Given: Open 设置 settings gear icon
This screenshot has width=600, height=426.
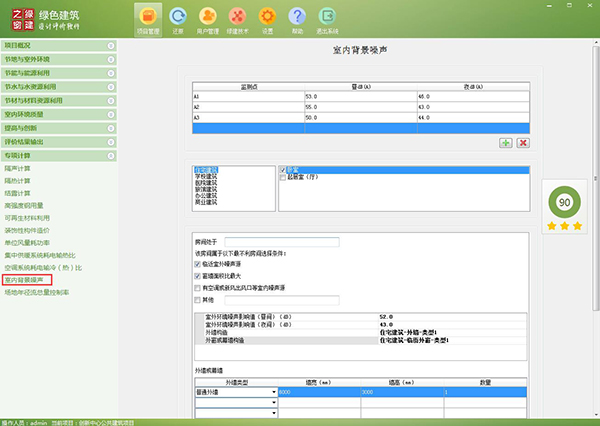Looking at the screenshot, I should tap(267, 18).
